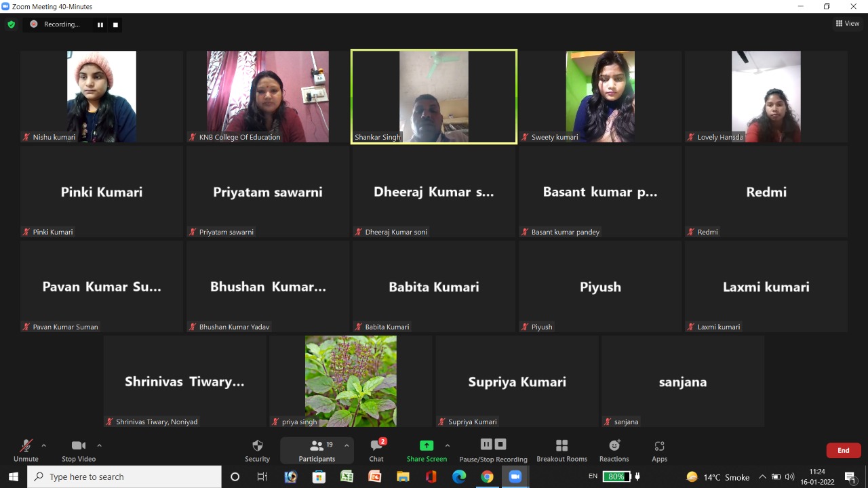The height and width of the screenshot is (488, 868).
Task: Open the notification center icon
Action: pyautogui.click(x=850, y=476)
